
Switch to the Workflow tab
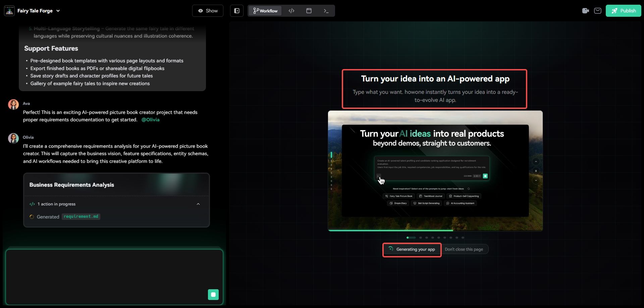(x=265, y=11)
